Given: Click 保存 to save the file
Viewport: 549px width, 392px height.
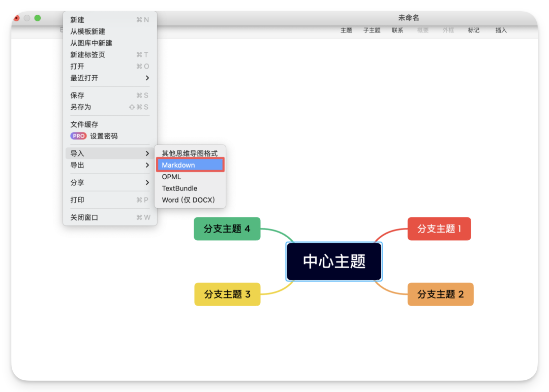Looking at the screenshot, I should pos(110,95).
